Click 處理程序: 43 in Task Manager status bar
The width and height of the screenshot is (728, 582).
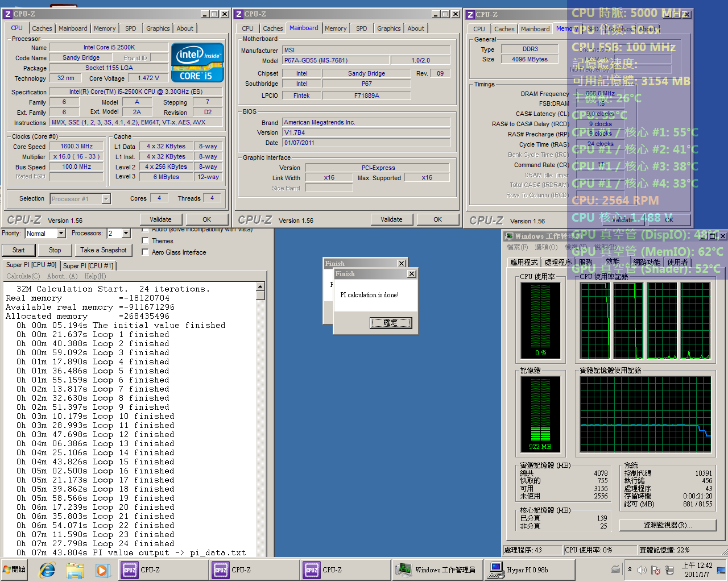pyautogui.click(x=532, y=550)
